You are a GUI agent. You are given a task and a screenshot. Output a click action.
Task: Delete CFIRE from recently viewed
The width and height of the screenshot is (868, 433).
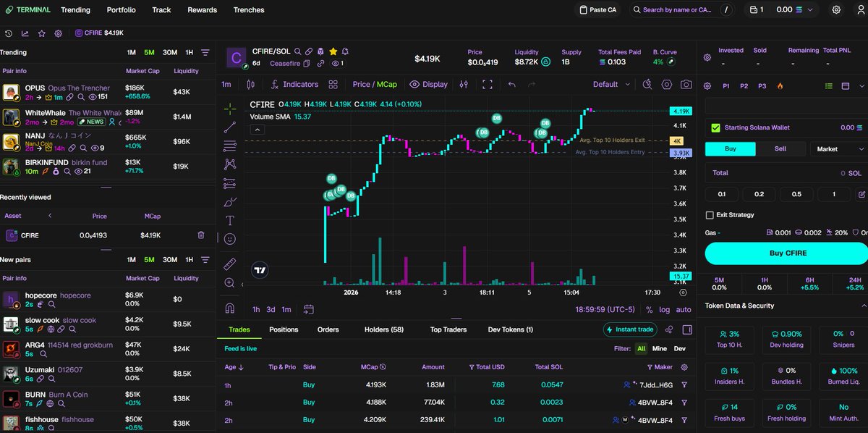point(201,235)
